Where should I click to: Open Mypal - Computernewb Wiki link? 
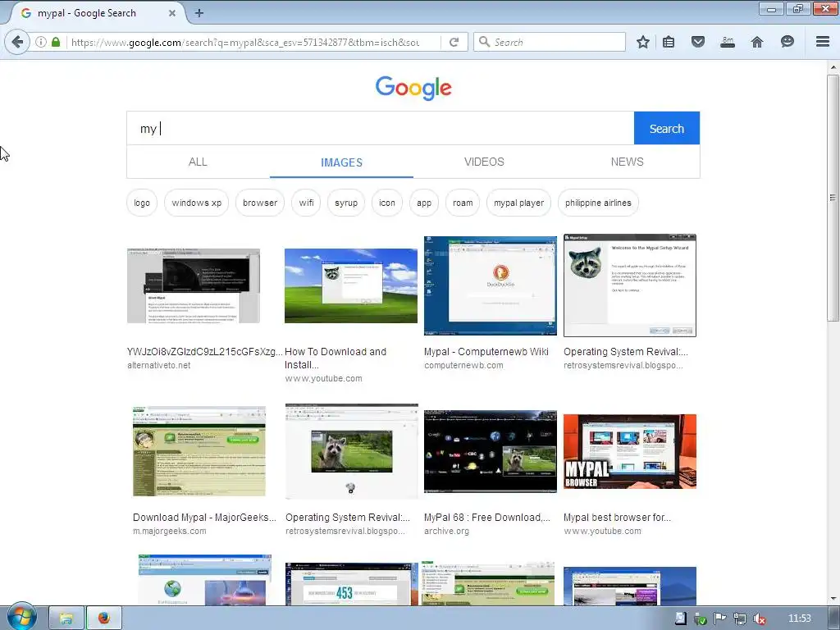point(486,351)
